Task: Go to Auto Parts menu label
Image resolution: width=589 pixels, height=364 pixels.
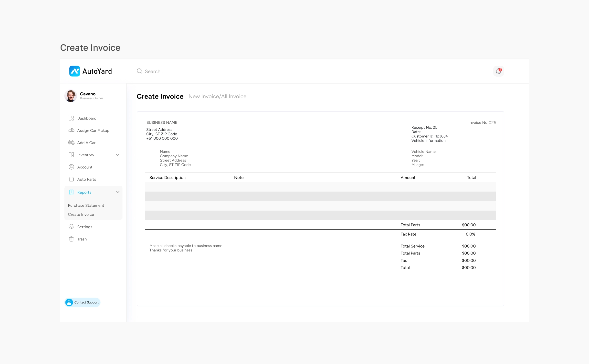Action: click(x=87, y=179)
